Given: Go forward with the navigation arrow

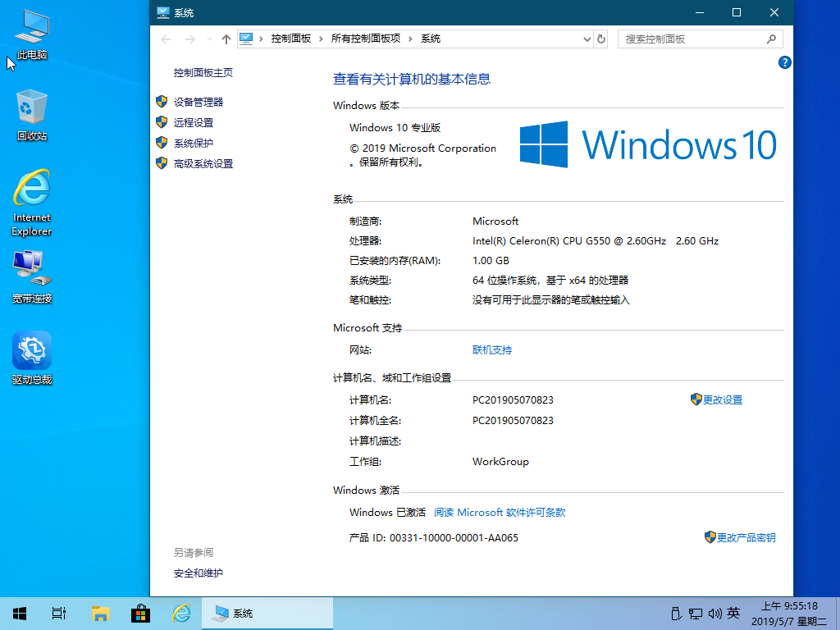Looking at the screenshot, I should click(x=189, y=39).
